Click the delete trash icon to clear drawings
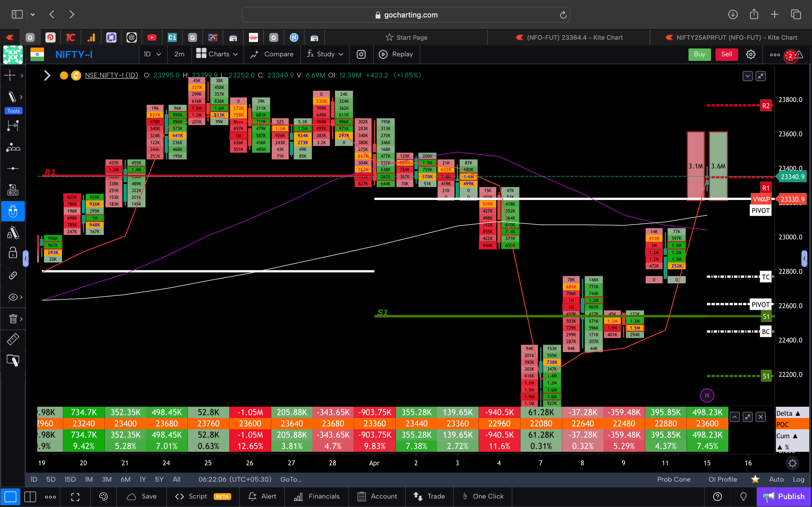This screenshot has height=507, width=812. (13, 319)
